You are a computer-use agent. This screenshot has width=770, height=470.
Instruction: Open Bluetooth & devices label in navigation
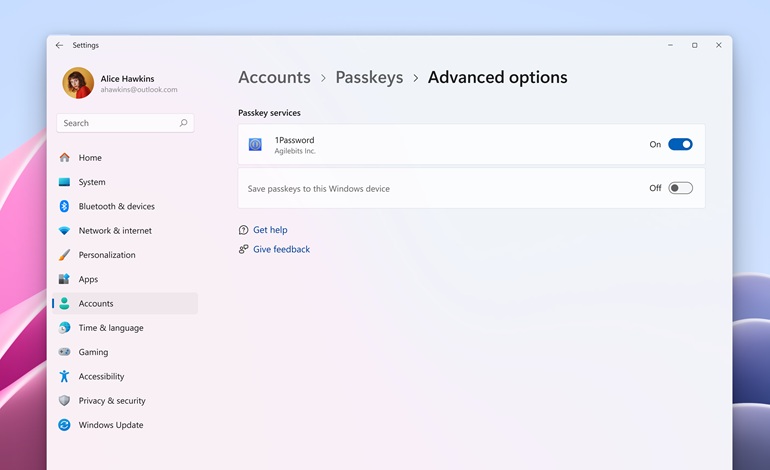click(x=116, y=206)
